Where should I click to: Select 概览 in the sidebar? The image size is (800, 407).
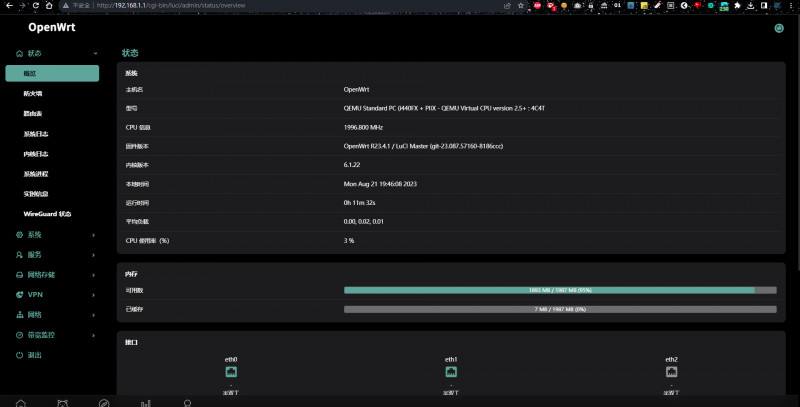[52, 73]
